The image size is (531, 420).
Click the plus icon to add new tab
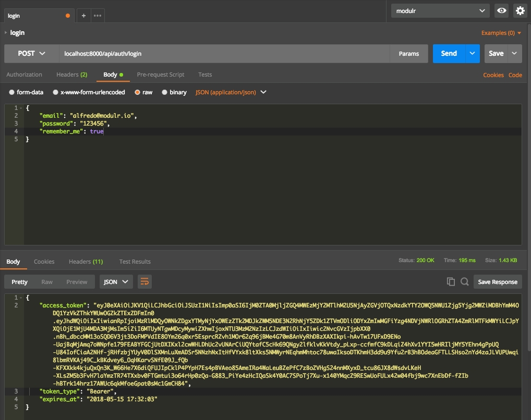click(x=83, y=16)
